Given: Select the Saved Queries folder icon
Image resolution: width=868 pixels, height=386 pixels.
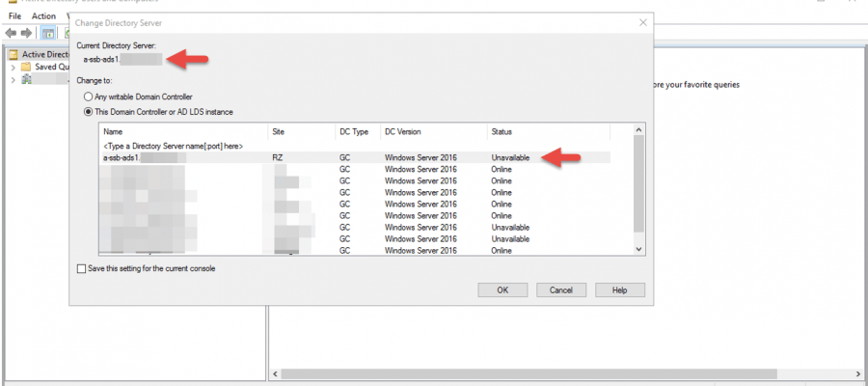Looking at the screenshot, I should click(x=26, y=68).
